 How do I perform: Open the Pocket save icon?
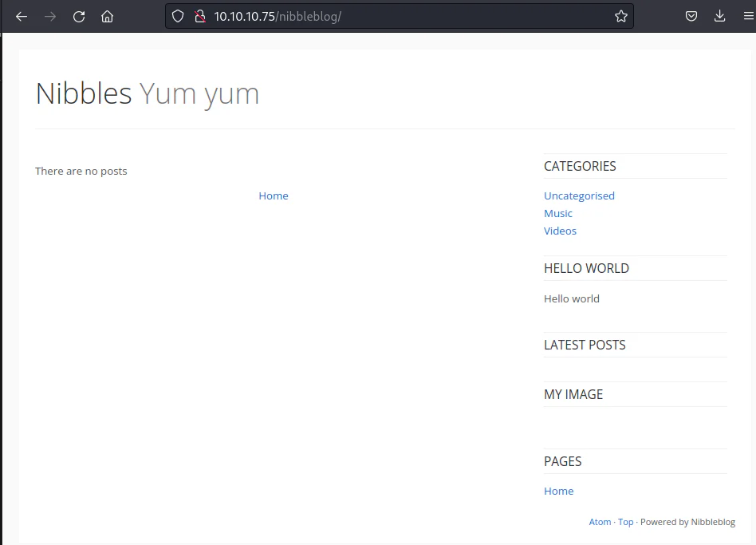691,17
